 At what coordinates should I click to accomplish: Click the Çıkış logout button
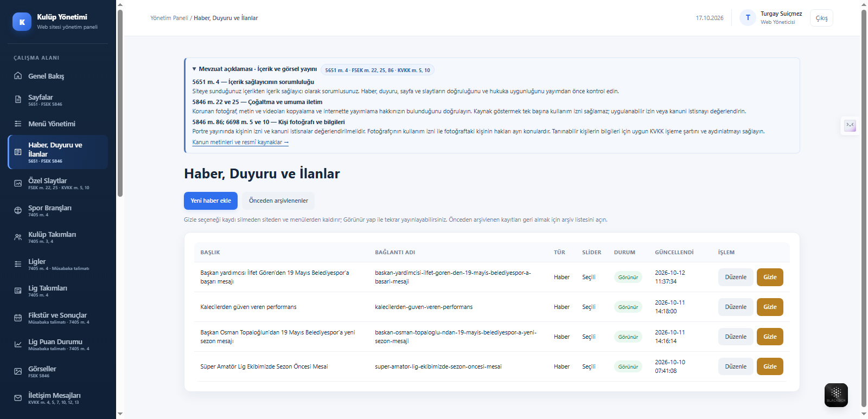click(x=821, y=18)
